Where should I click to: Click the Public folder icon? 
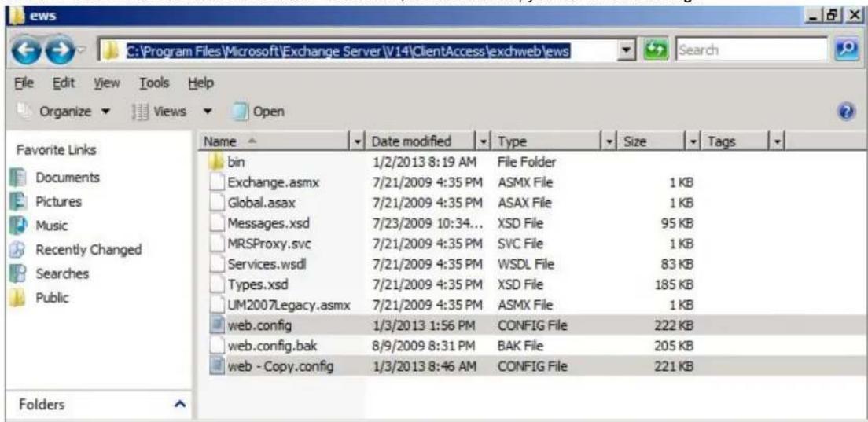coord(17,298)
